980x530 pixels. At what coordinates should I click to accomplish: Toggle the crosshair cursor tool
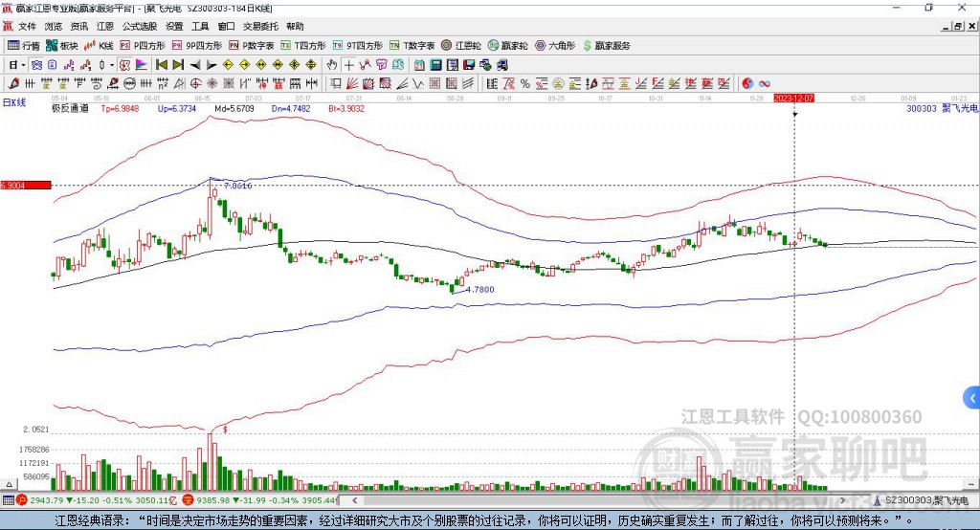tap(348, 65)
